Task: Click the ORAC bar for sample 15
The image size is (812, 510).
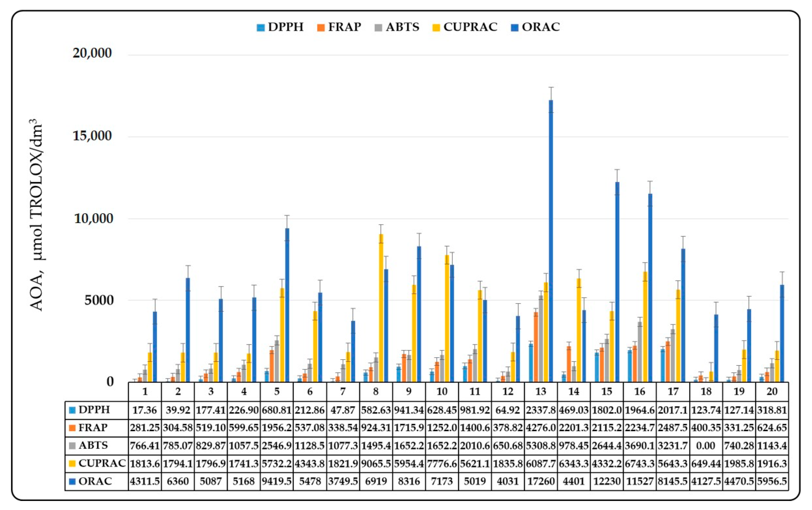Action: point(617,282)
